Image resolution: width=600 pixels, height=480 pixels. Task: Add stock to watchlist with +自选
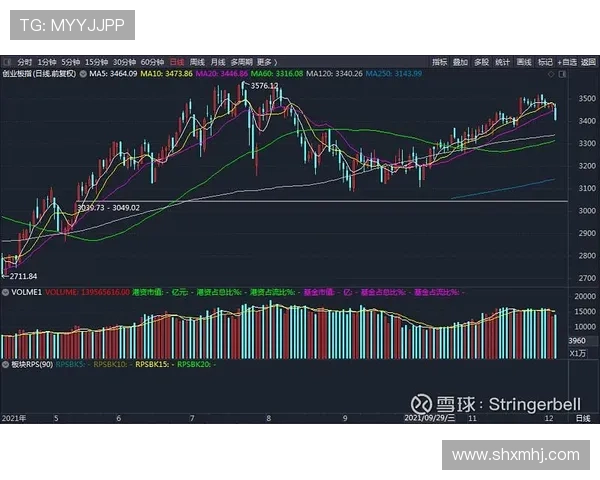click(565, 61)
